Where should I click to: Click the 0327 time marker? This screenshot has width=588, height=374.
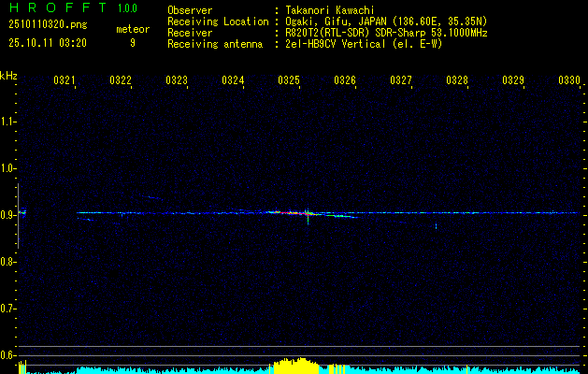[x=401, y=79]
